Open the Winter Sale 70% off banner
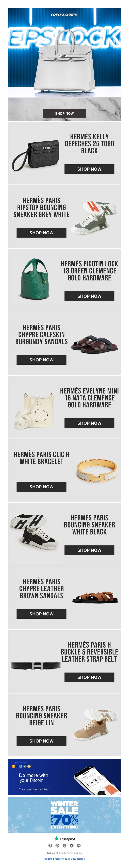 click(x=64, y=815)
